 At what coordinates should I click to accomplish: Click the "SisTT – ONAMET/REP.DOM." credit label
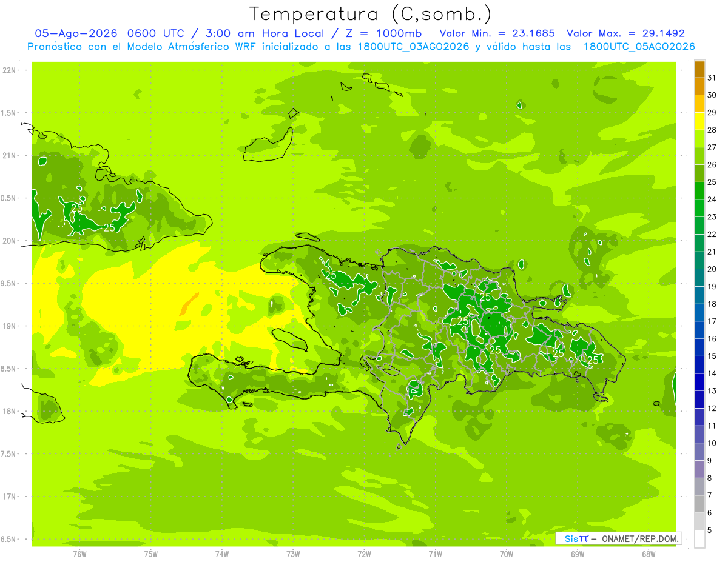click(619, 538)
